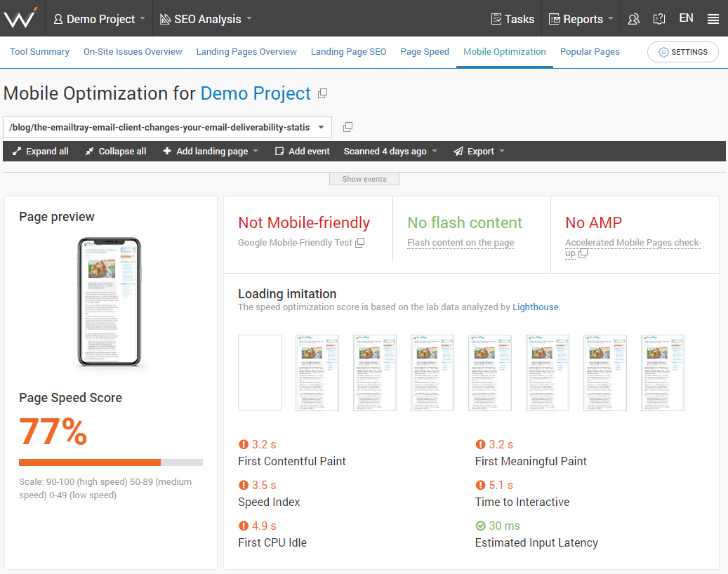Click the page speed score progress bar
Viewport: 728px width, 574px height.
[x=110, y=462]
